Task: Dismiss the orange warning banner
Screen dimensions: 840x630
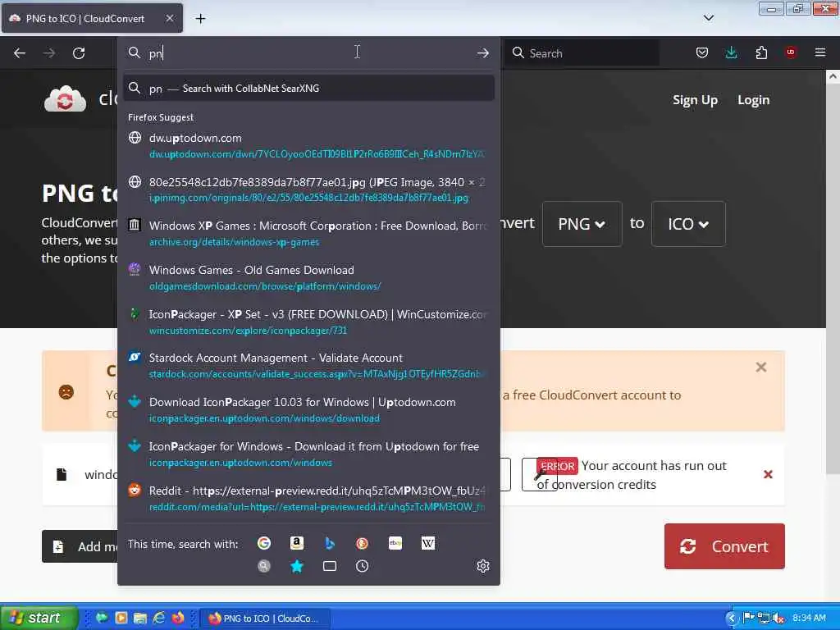Action: (x=760, y=367)
